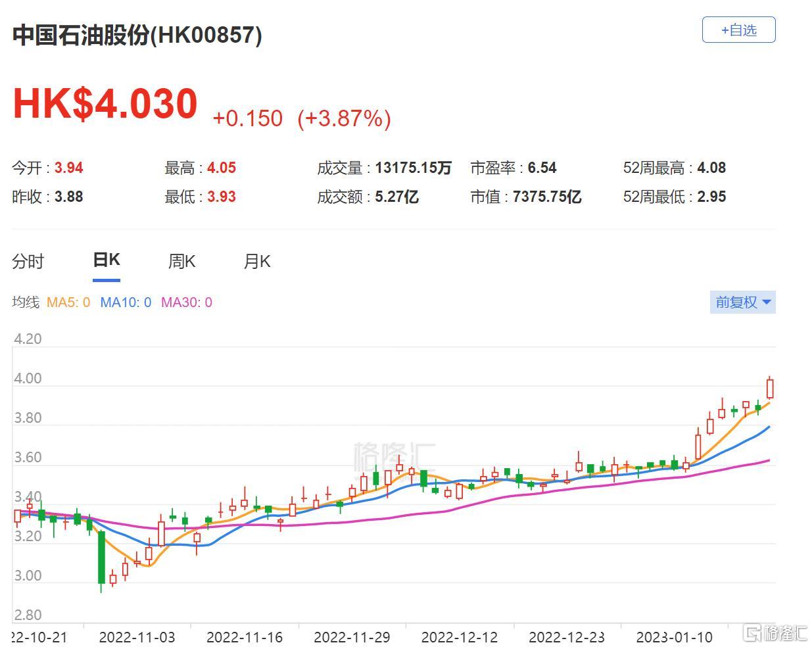Screen dimensions: 812x647
Task: Click the latest red candlestick near 4.00
Action: (x=770, y=388)
